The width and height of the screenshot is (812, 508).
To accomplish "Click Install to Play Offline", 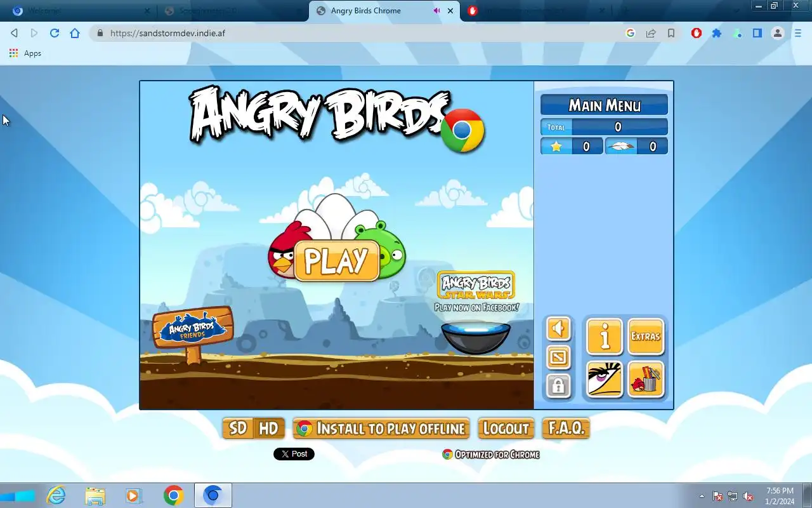I will click(x=381, y=429).
